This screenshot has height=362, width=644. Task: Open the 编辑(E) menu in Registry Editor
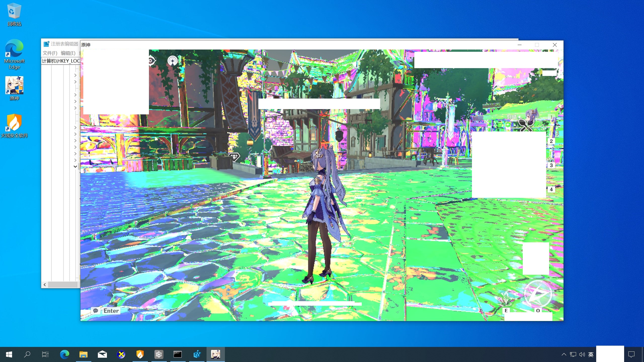point(68,53)
